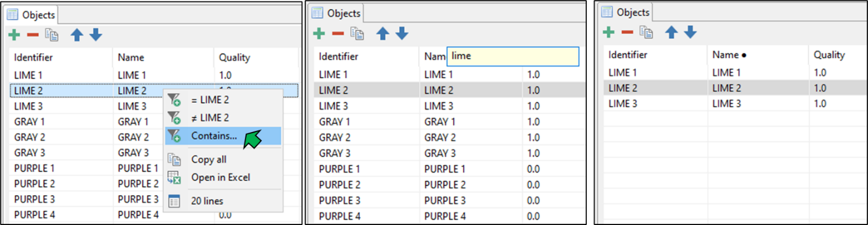Select LIME 2 identifier cell in middle panel

coord(367,91)
